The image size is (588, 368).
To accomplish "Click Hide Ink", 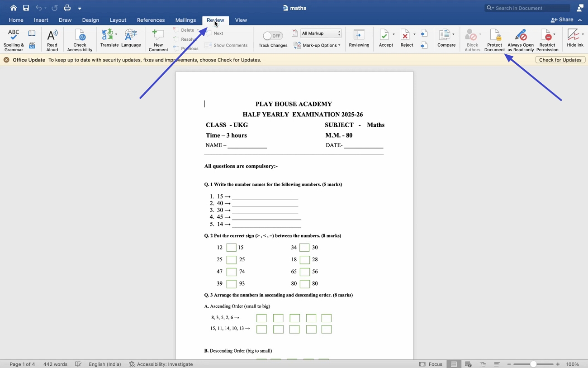I will coord(575,38).
